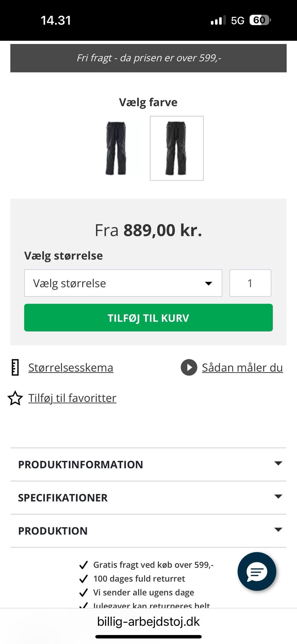
Task: Click Tilføj til favoritter link
Action: point(72,398)
